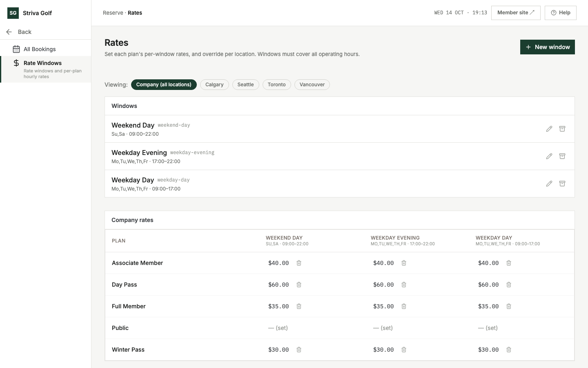Image resolution: width=588 pixels, height=368 pixels.
Task: Edit the Weekend Day window
Action: coord(549,129)
